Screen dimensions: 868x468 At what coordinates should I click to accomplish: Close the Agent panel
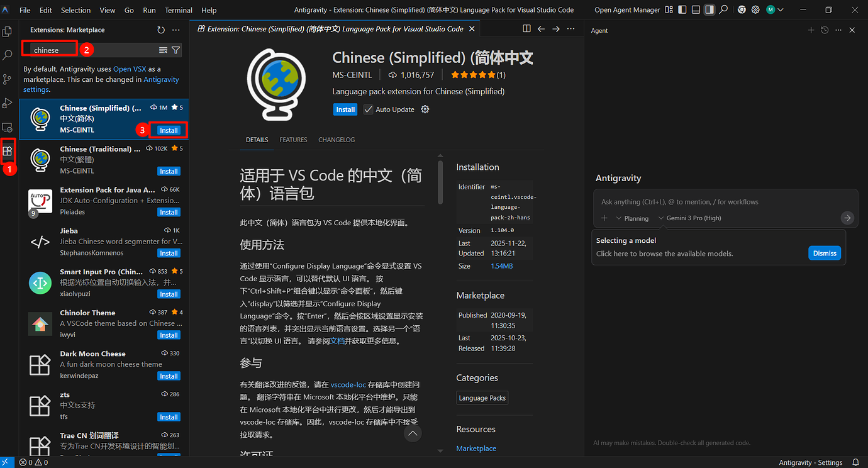[x=852, y=30]
